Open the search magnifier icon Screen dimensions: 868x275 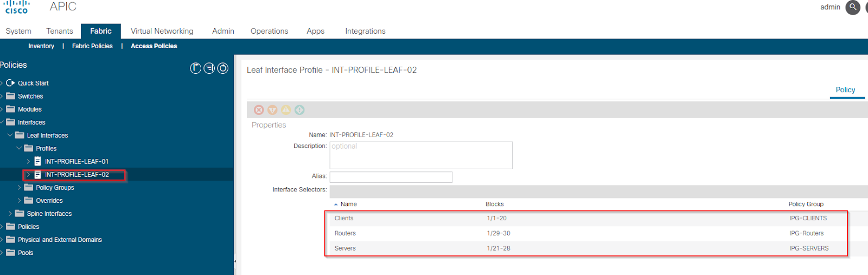coord(853,8)
